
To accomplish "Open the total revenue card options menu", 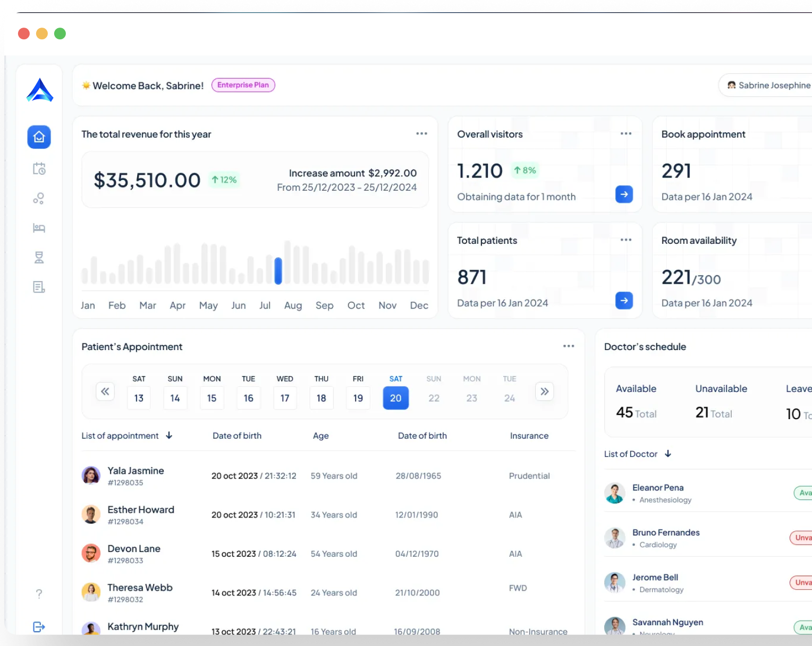I will tap(421, 134).
